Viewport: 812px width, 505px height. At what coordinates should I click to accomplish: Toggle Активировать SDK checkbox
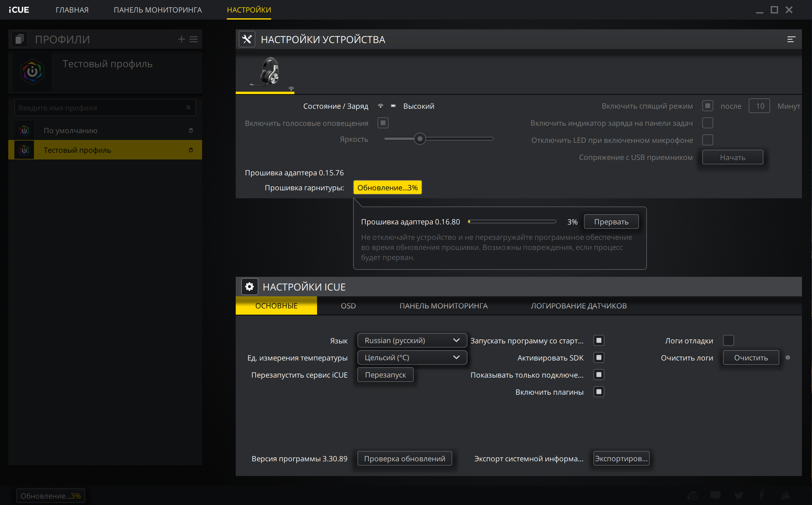pyautogui.click(x=599, y=358)
